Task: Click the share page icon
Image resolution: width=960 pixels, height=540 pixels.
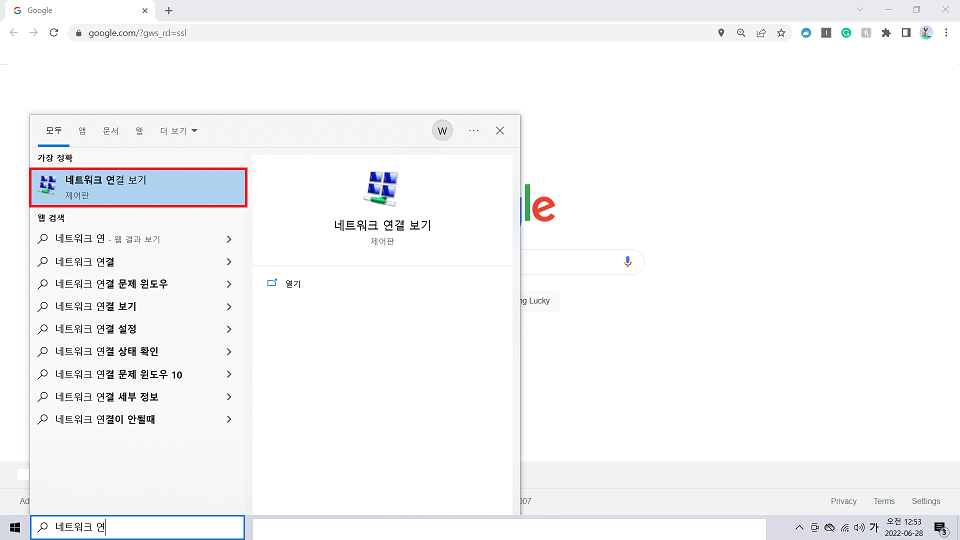Action: tap(761, 33)
